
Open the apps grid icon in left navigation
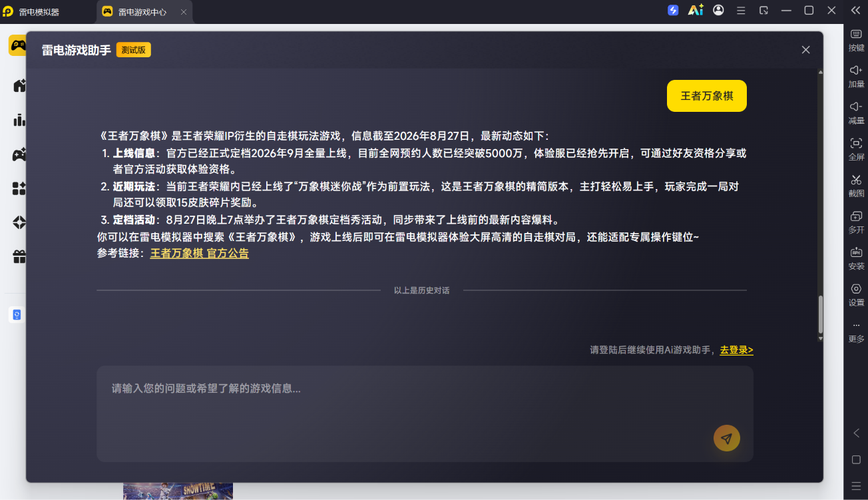click(x=19, y=188)
